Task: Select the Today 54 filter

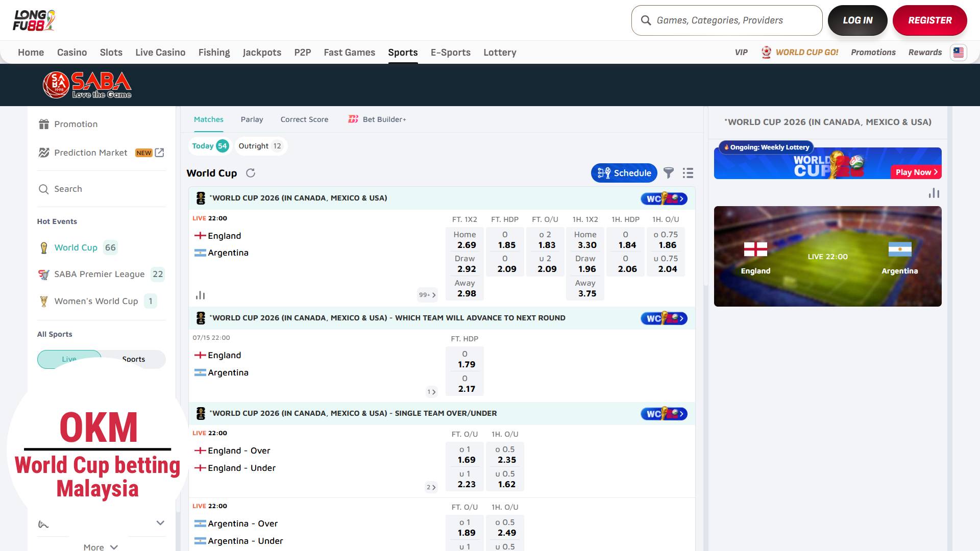Action: 210,146
